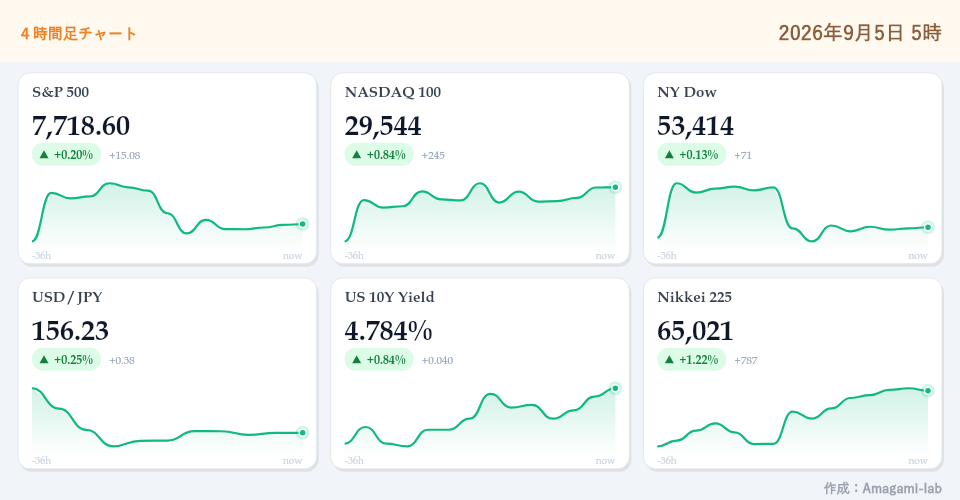The width and height of the screenshot is (960, 500).
Task: Click the latest-point dot on USD / JPY chart
Action: pos(302,433)
